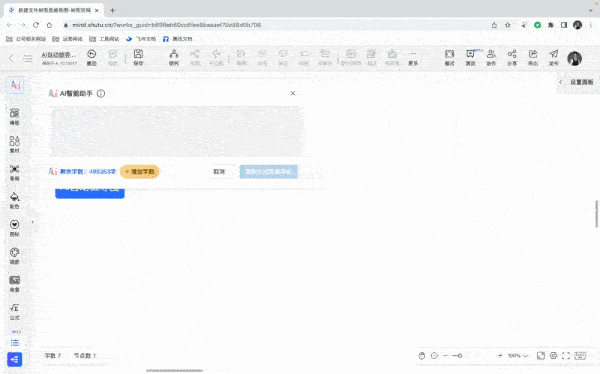Click the Save (保存) toolbar icon
The image size is (600, 374).
tap(138, 57)
